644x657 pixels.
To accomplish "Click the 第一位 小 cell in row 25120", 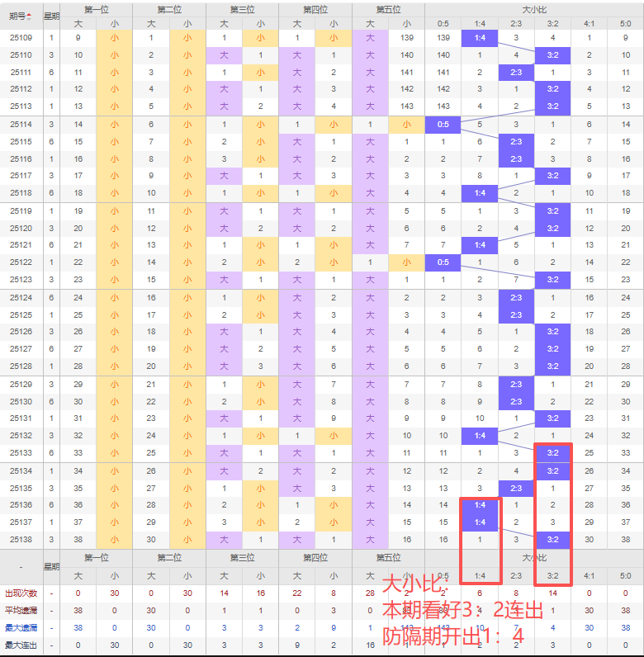I will click(x=115, y=229).
